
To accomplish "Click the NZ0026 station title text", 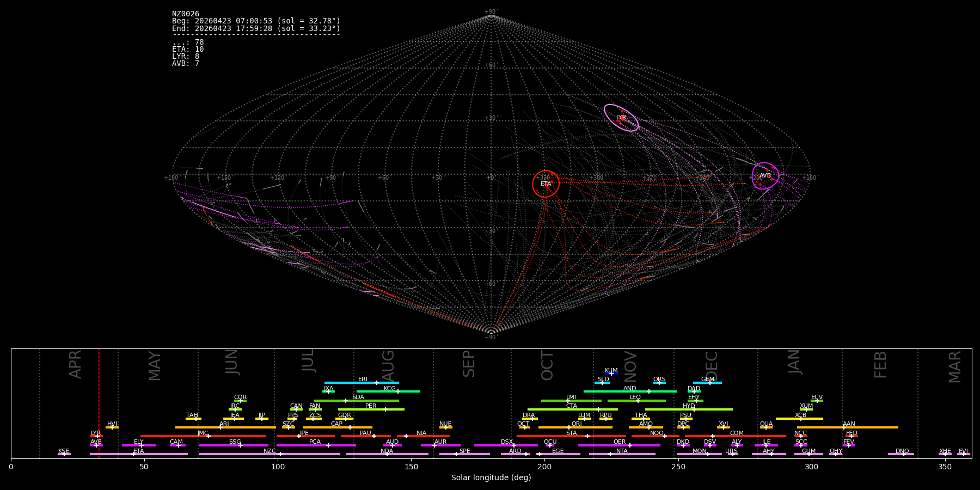I will pyautogui.click(x=186, y=14).
